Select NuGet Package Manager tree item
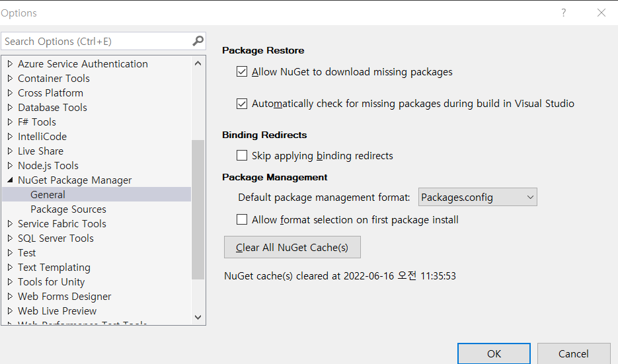 pos(75,180)
